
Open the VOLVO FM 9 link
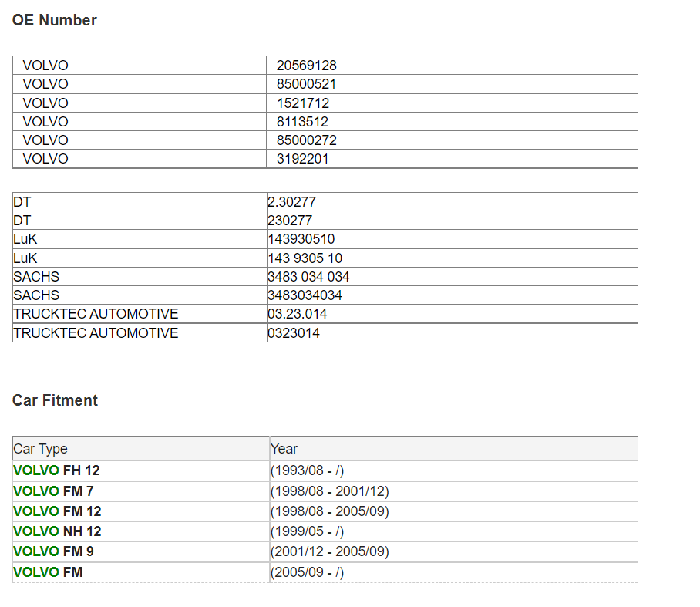(53, 551)
